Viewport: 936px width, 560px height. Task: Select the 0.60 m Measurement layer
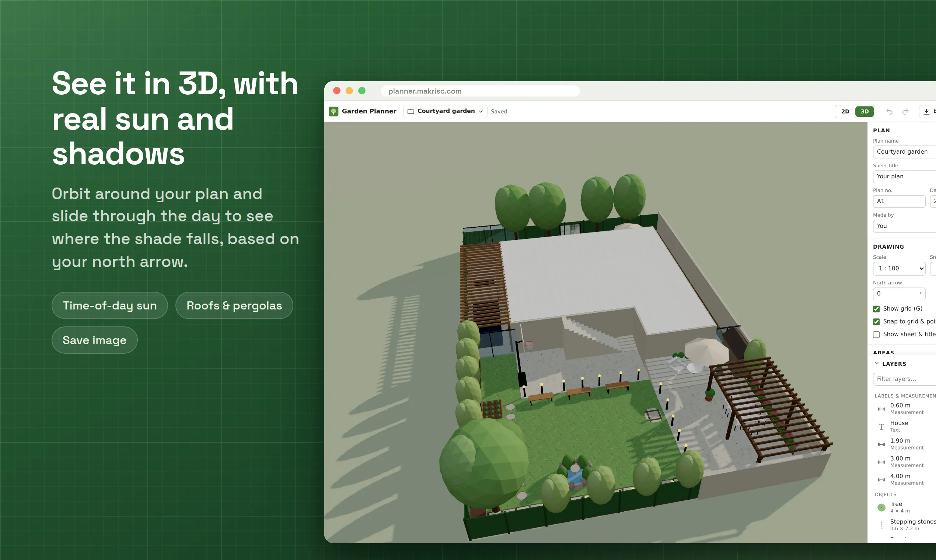(905, 409)
